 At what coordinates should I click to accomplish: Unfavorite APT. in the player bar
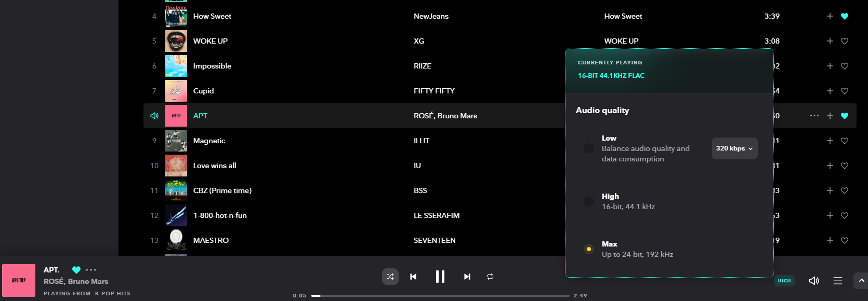(76, 270)
